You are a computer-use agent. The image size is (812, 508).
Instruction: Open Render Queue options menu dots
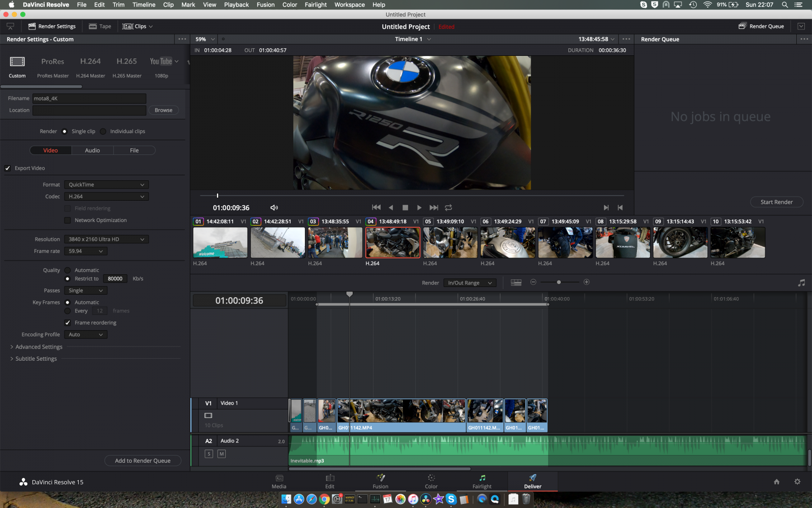click(804, 39)
